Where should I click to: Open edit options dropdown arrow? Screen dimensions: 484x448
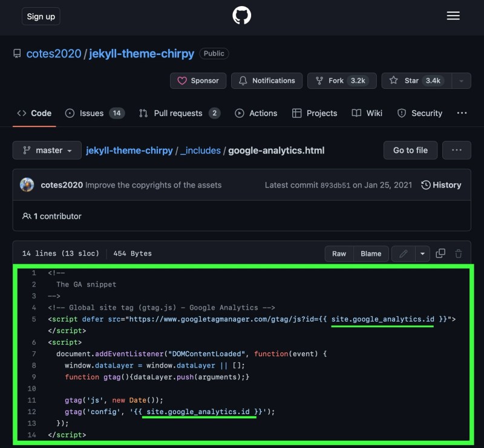(x=422, y=253)
